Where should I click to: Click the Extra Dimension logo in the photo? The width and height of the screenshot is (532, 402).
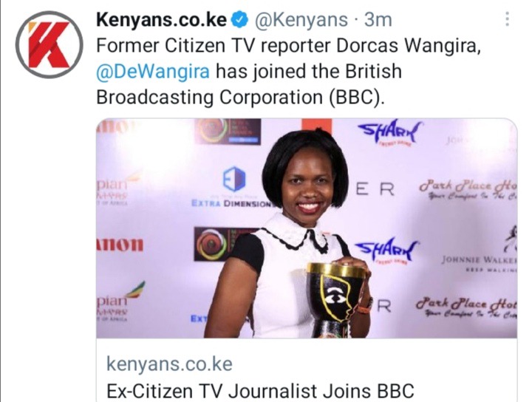pos(233,186)
